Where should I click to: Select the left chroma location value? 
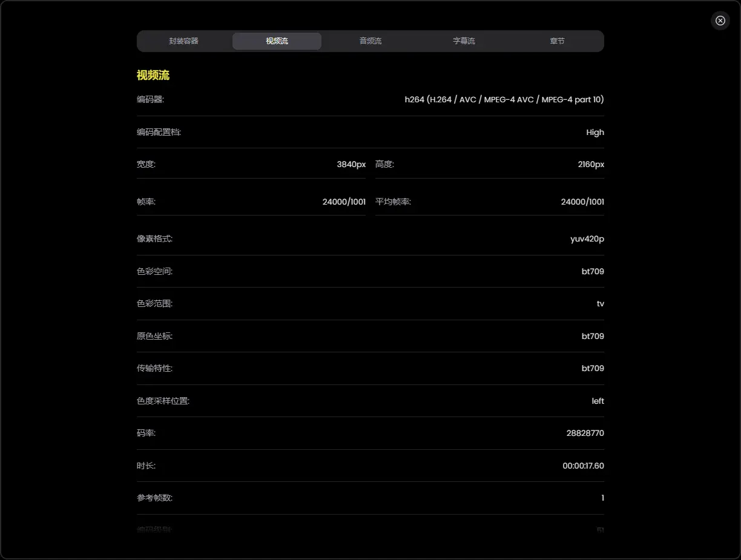pyautogui.click(x=598, y=401)
